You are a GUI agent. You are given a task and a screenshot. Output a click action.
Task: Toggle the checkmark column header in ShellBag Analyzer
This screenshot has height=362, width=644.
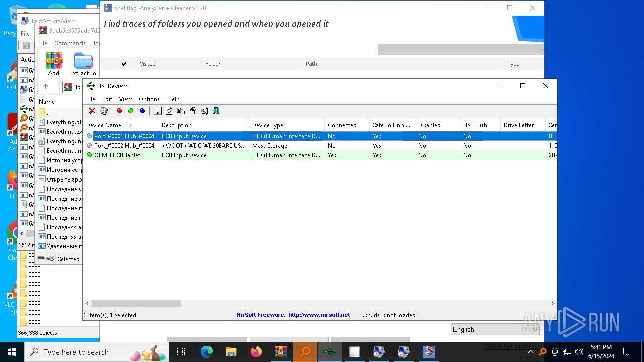pos(124,64)
